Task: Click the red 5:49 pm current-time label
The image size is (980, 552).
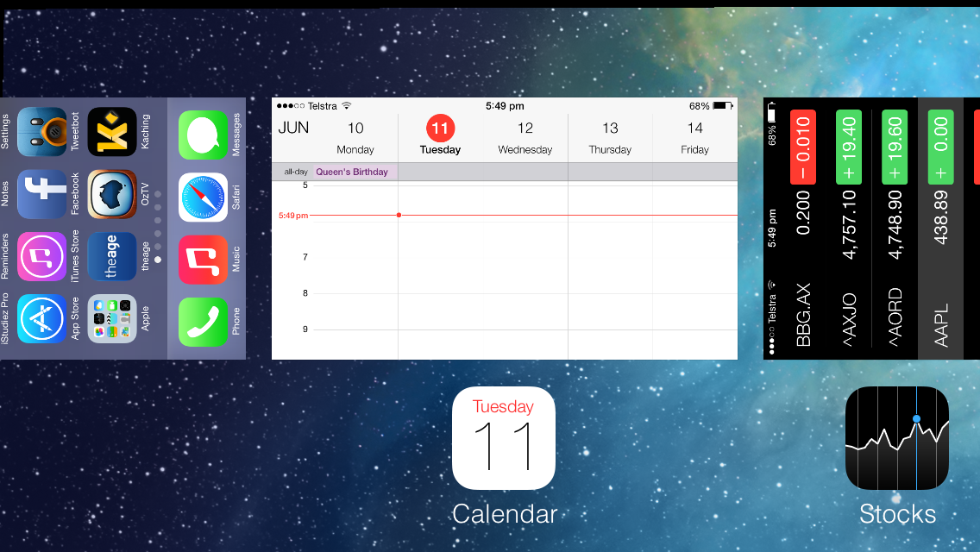Action: 293,216
